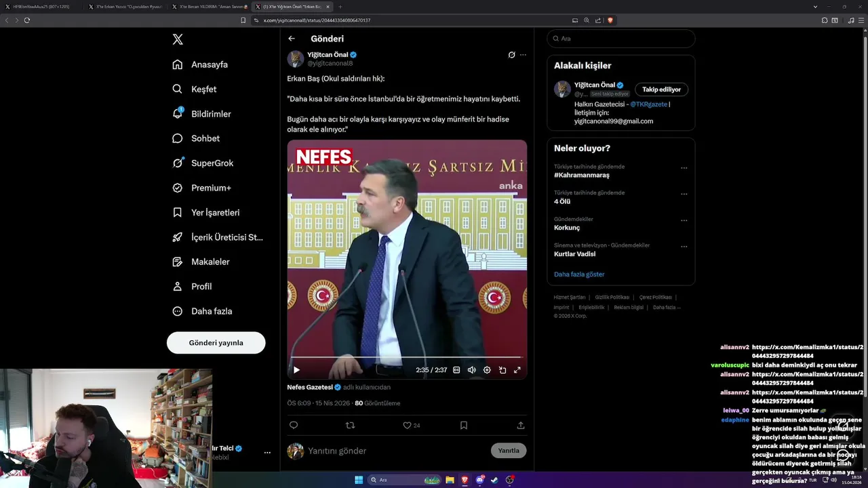Click the Brave shields icon
The image size is (868, 488).
pos(610,20)
